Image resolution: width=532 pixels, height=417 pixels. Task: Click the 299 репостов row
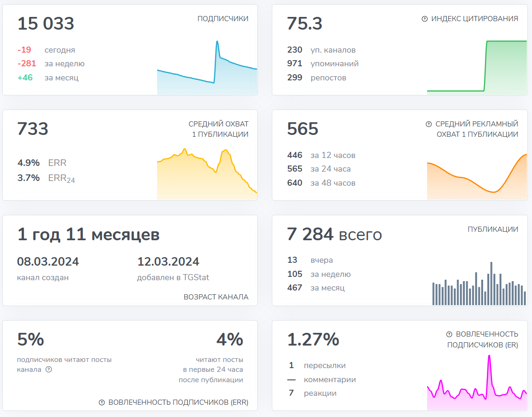pos(317,78)
